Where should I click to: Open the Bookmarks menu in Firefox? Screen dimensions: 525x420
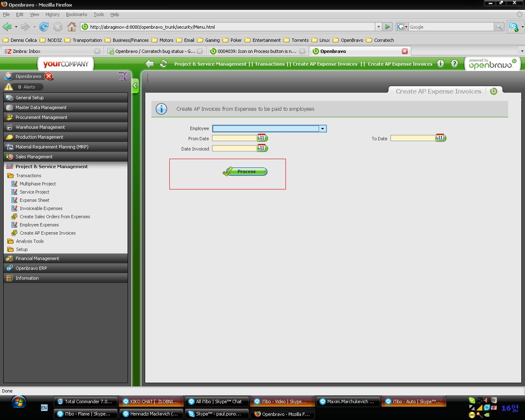[x=76, y=14]
